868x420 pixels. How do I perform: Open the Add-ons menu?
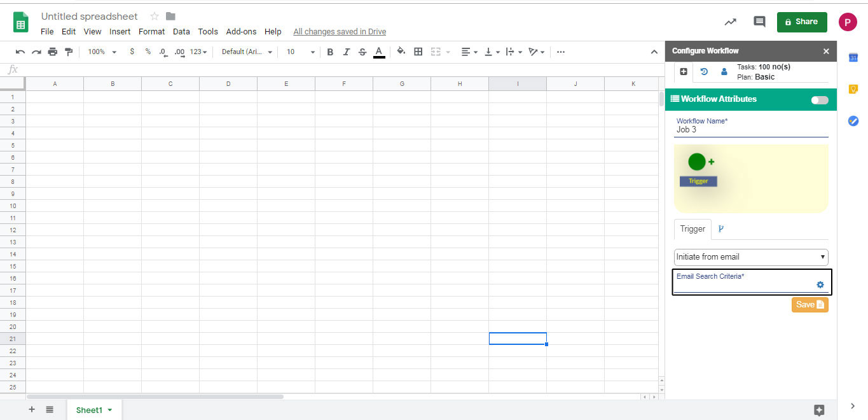pos(242,31)
